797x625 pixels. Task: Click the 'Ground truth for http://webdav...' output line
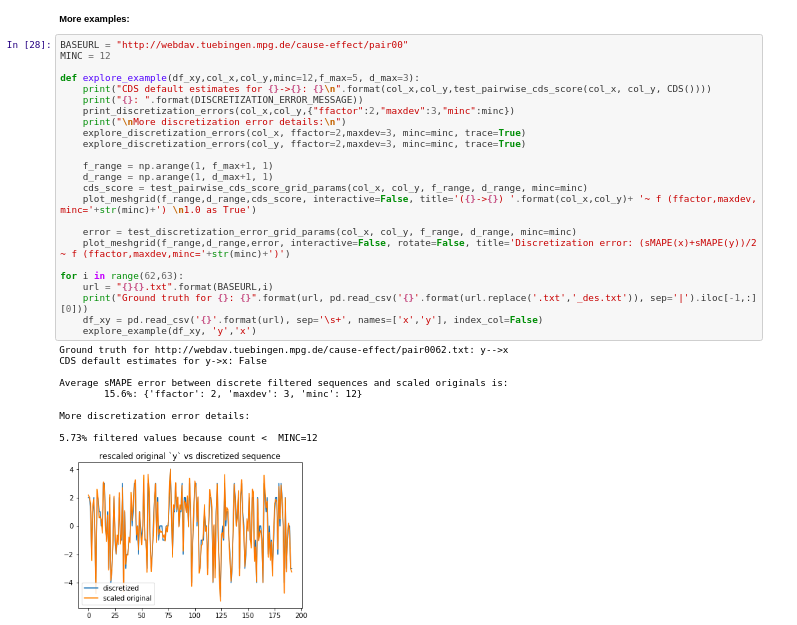(x=284, y=350)
